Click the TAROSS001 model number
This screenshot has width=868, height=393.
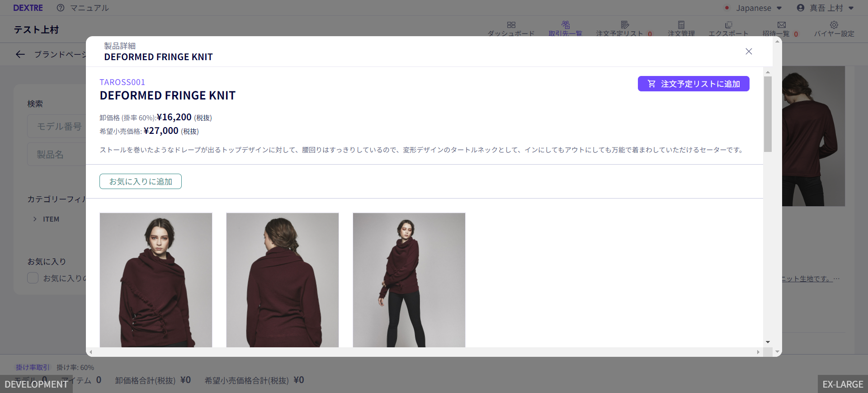click(x=123, y=82)
